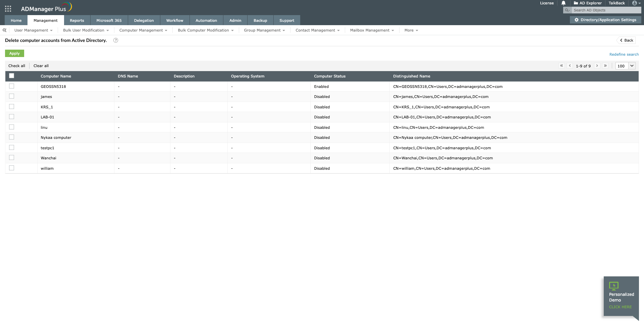Click the Operating System column header
The height and width of the screenshot is (323, 644).
pyautogui.click(x=248, y=76)
